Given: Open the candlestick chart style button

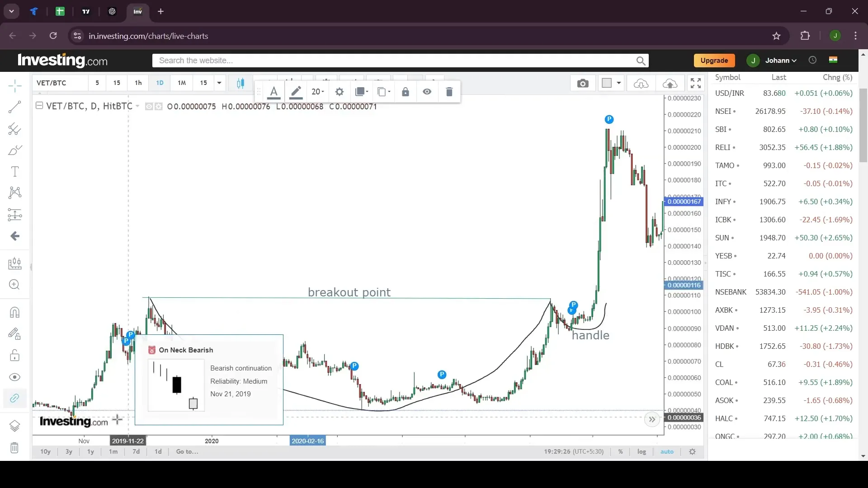Looking at the screenshot, I should (x=241, y=83).
